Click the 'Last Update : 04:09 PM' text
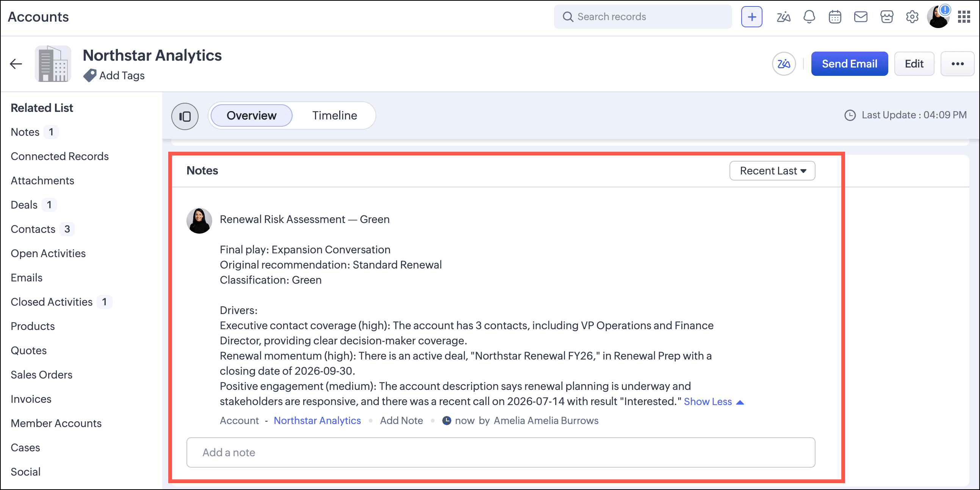 pyautogui.click(x=914, y=115)
